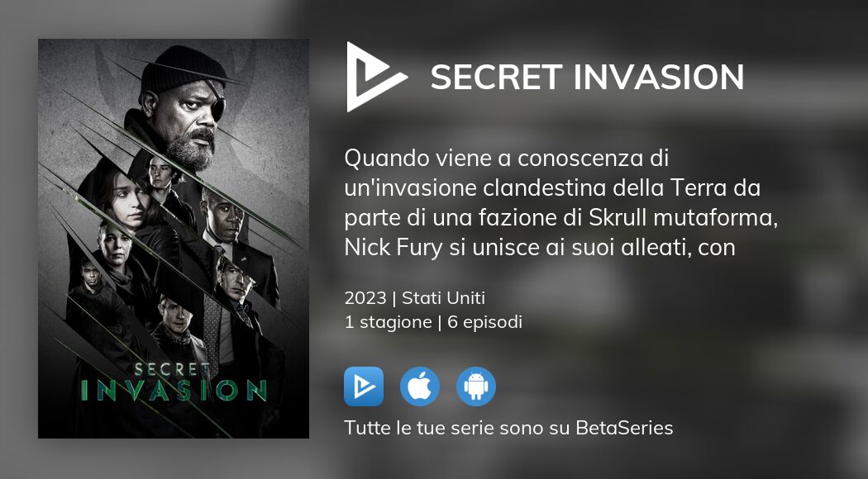This screenshot has width=868, height=479.
Task: Open the blue BetaSeries app icon
Action: tap(364, 387)
